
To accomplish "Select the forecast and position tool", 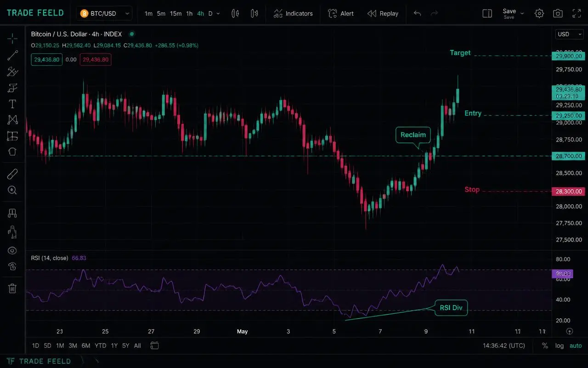I will 12,136.
